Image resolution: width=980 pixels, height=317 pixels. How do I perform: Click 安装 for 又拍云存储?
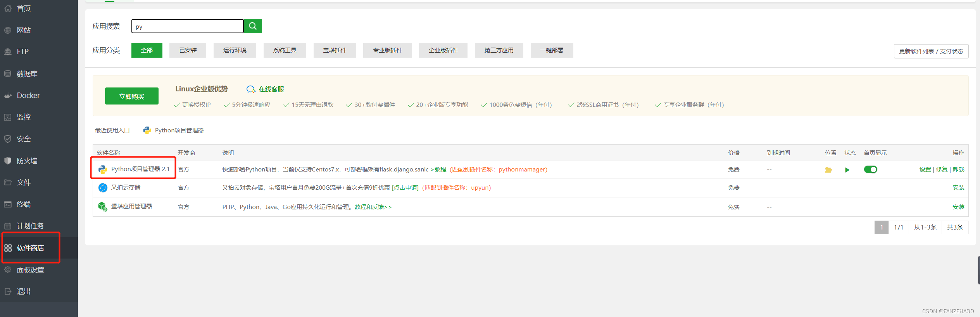[x=958, y=188]
